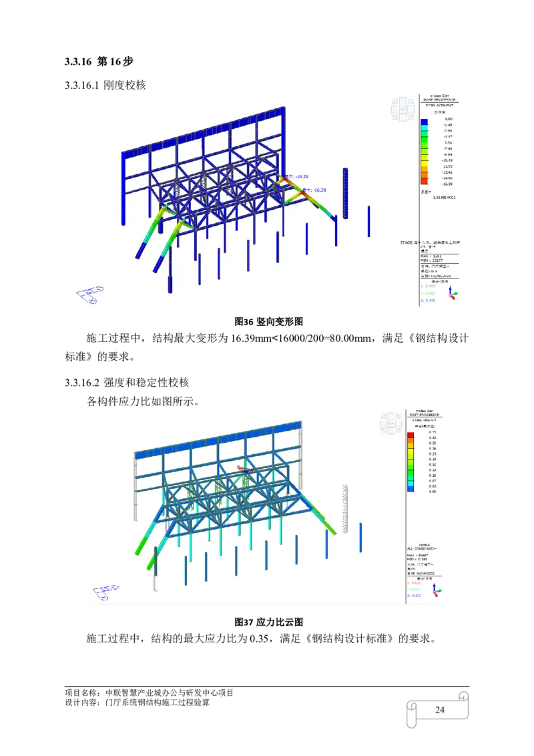This screenshot has height=756, width=534.
Task: Click tall hatched column in upper model
Action: tap(346, 193)
